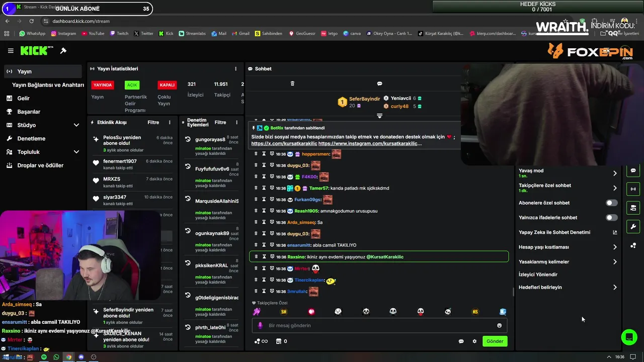Click the pink microphone icon in the message box
Viewport: 644px width, 362px height.
(260, 325)
